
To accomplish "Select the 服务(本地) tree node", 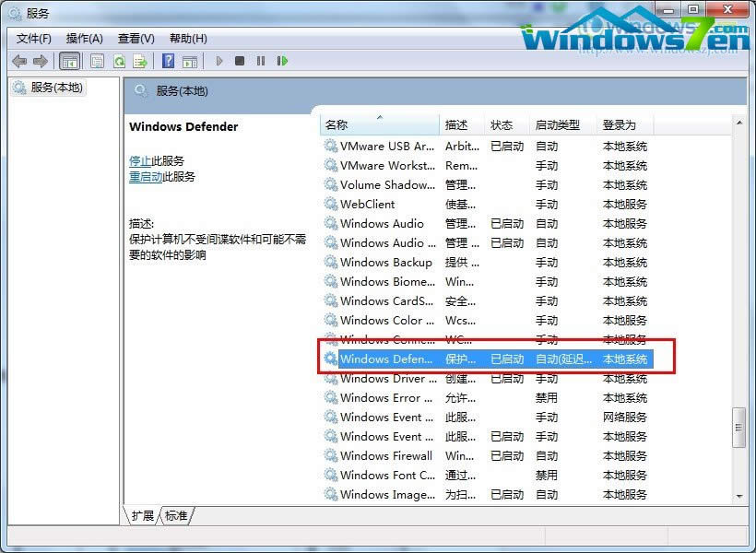I will (48, 88).
